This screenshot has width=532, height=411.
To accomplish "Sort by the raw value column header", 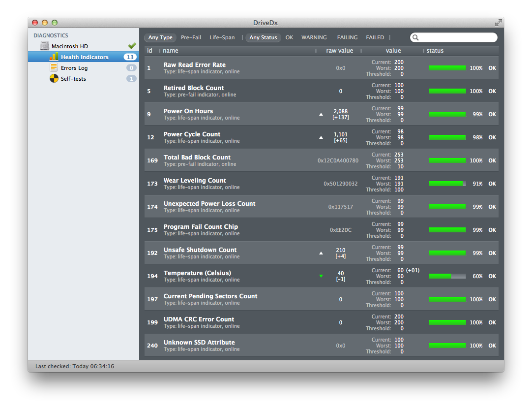I will (x=339, y=51).
